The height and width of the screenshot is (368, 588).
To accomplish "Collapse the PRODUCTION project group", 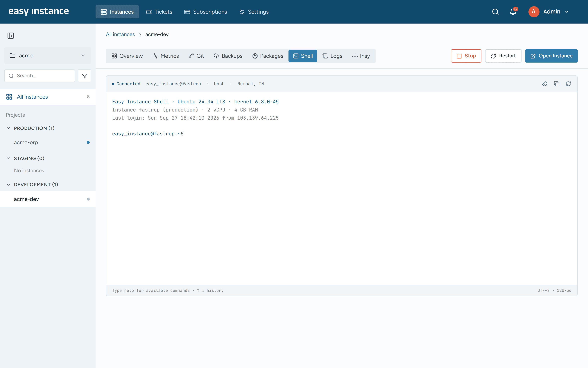I will 8,128.
